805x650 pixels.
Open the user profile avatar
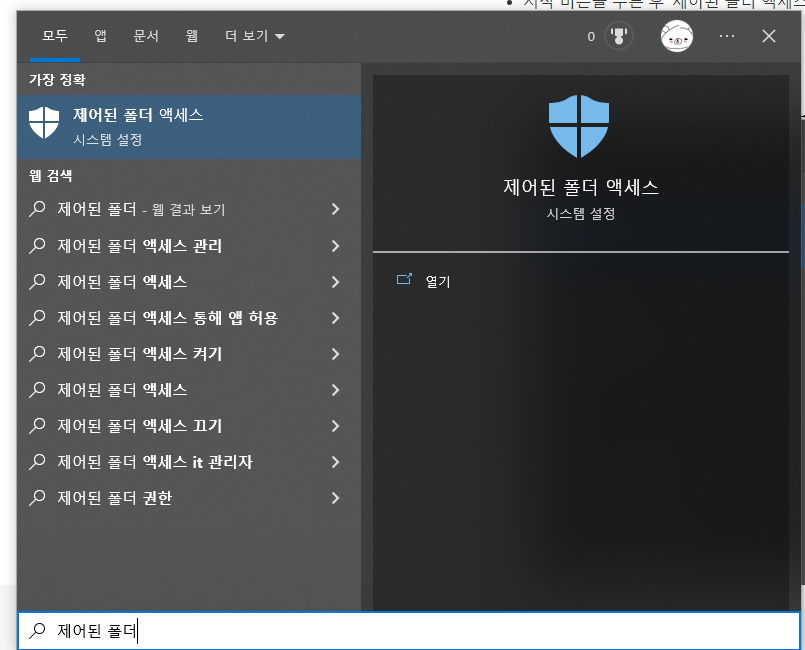(x=677, y=36)
